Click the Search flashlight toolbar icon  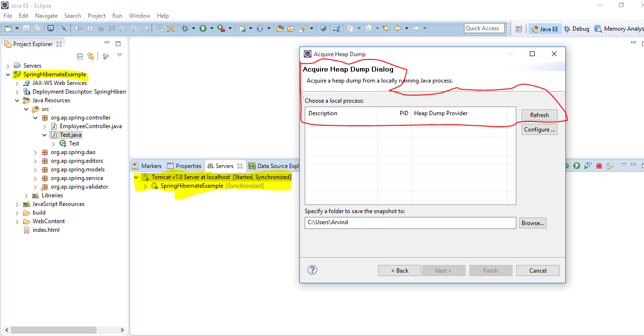click(x=303, y=28)
